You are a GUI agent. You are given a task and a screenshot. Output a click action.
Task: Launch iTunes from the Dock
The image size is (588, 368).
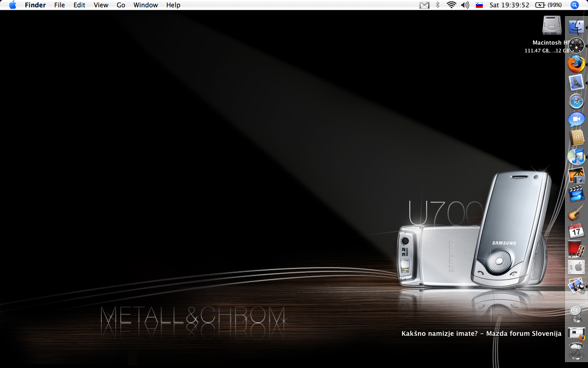click(x=576, y=157)
